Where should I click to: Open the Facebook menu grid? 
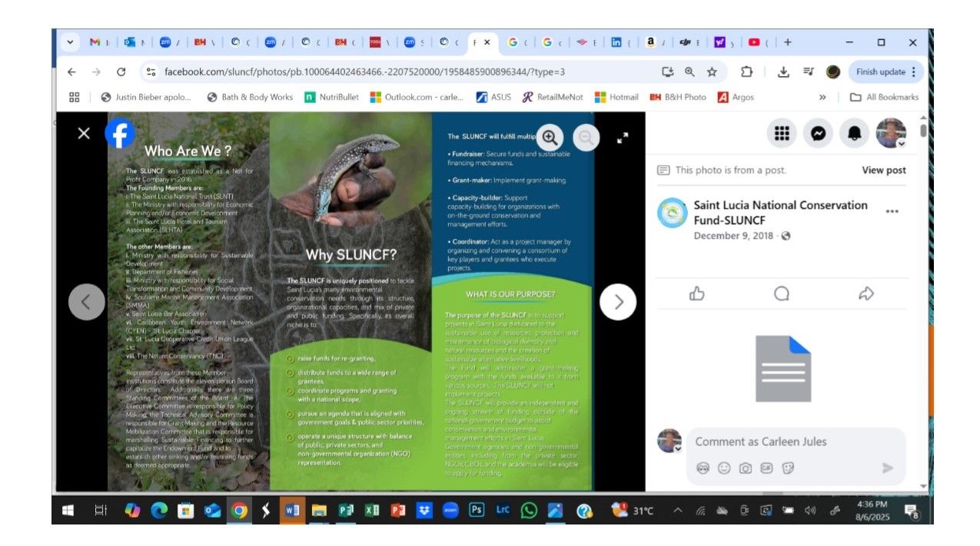782,134
